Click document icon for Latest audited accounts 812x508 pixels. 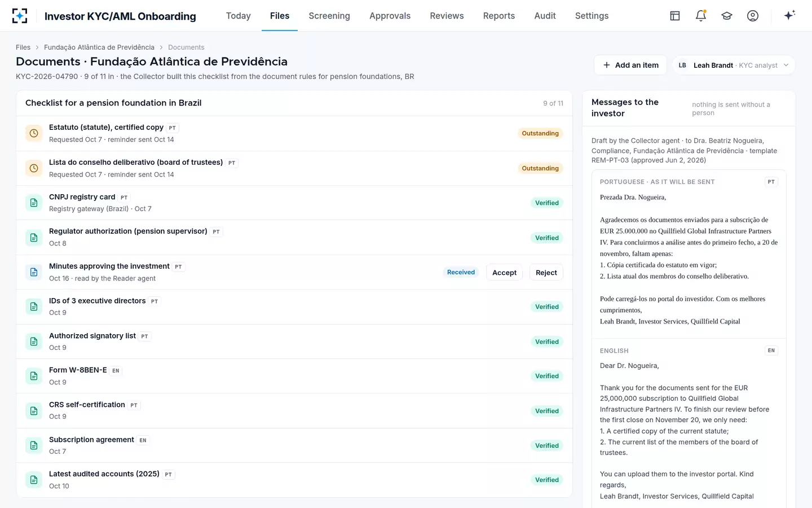click(34, 480)
